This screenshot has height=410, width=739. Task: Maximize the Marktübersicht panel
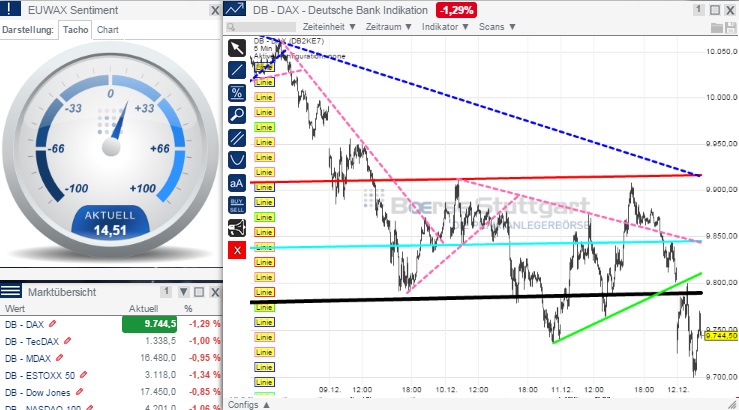pos(199,292)
